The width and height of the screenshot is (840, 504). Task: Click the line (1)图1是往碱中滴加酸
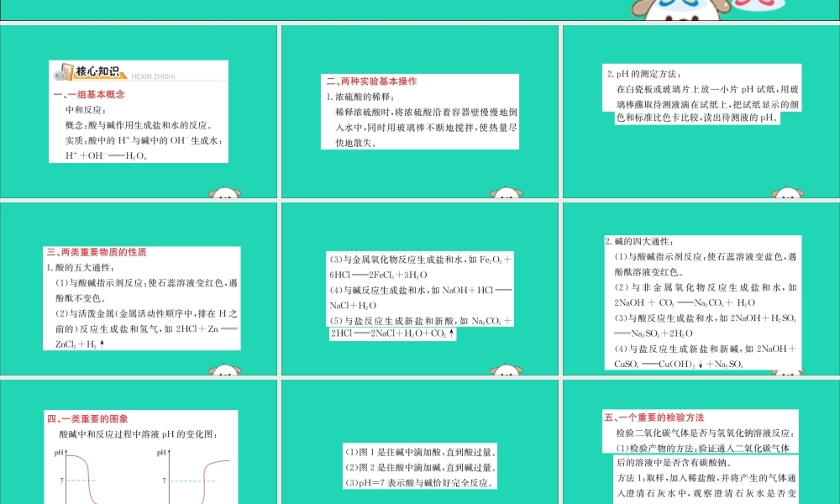(421, 452)
